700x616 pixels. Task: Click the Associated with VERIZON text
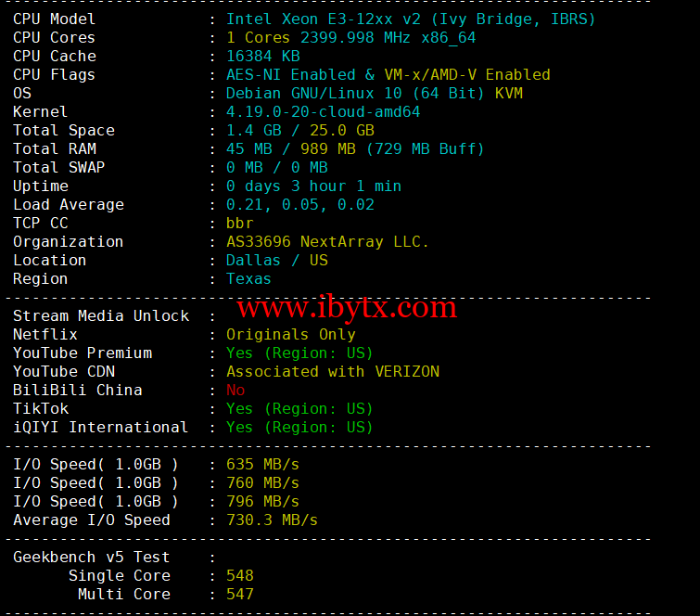[x=333, y=372]
